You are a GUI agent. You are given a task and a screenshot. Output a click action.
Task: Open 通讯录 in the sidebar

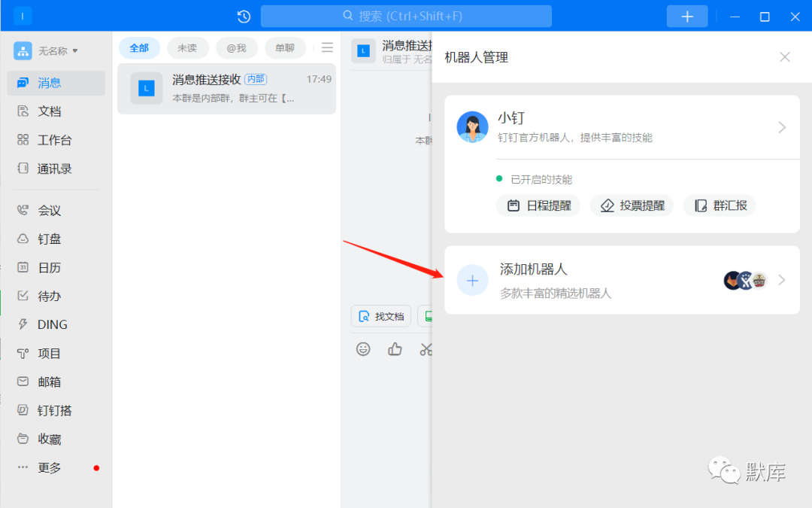[56, 169]
